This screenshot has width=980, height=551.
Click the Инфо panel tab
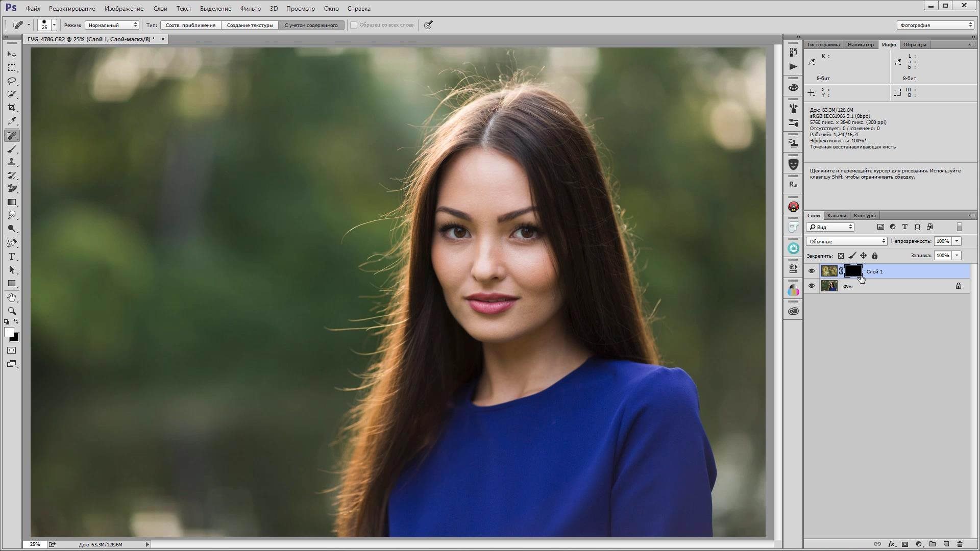pos(889,44)
